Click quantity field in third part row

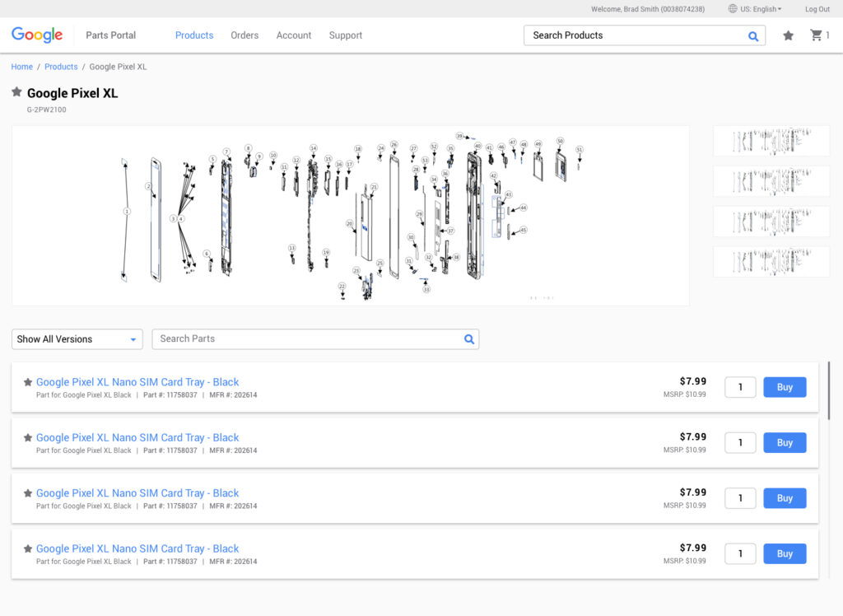tap(740, 498)
